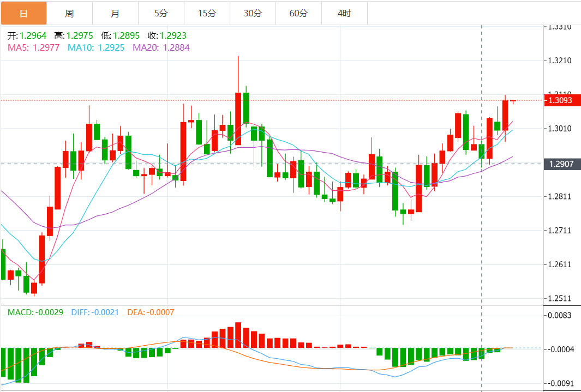The image size is (581, 392).
Task: Open the 30分 timeframe tab
Action: click(253, 13)
